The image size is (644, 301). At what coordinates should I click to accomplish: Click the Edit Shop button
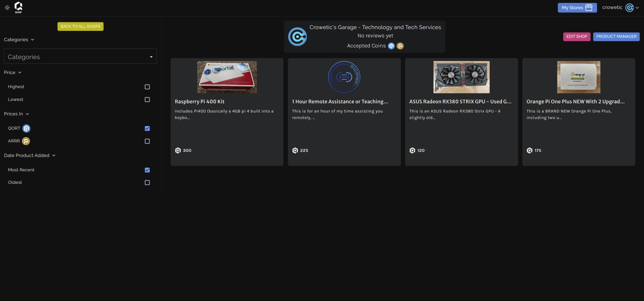point(576,37)
